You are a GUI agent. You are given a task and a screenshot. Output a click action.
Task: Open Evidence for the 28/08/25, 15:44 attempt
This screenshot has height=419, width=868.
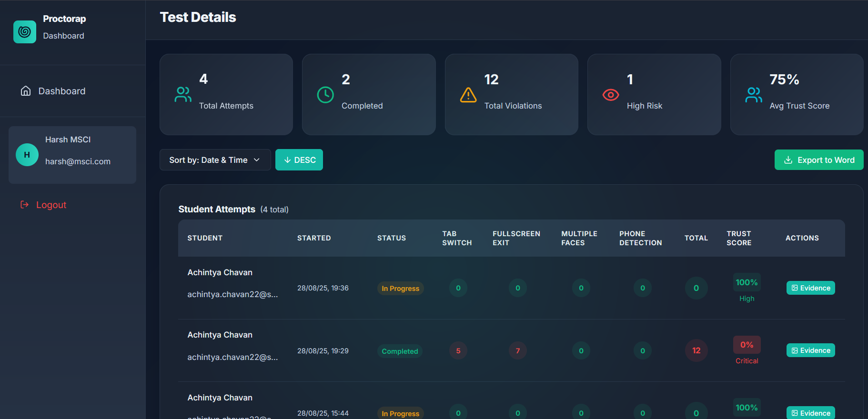(x=810, y=413)
